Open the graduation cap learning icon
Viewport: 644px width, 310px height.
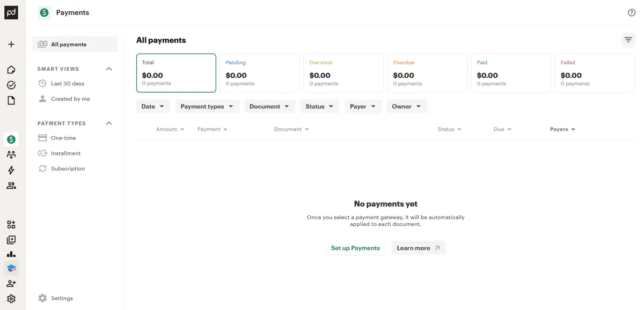click(x=11, y=268)
